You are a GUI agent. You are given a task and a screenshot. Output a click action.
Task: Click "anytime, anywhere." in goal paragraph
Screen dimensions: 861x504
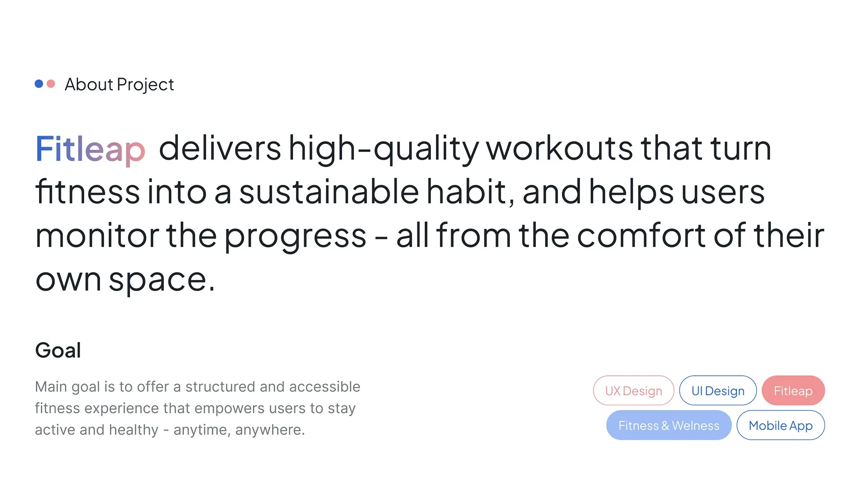tap(239, 430)
